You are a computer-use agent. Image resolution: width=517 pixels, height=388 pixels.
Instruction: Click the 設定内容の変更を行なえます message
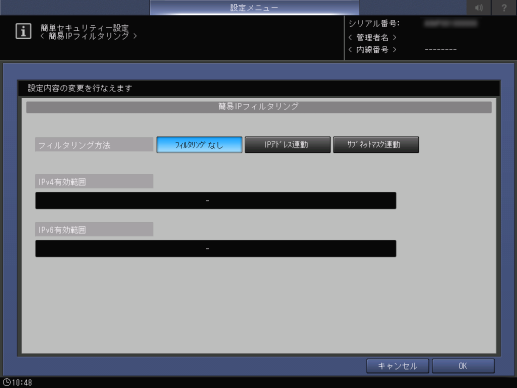(x=80, y=88)
